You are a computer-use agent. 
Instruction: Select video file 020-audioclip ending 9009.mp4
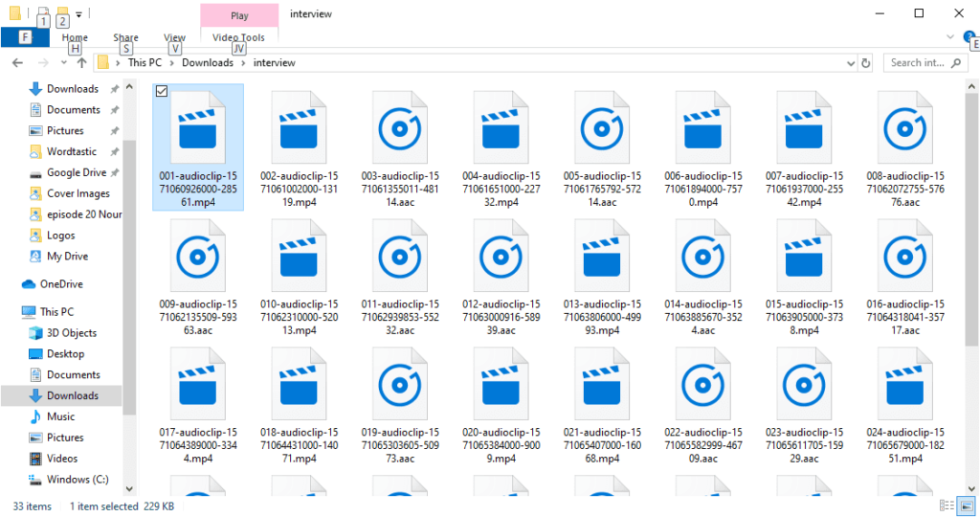pos(501,405)
